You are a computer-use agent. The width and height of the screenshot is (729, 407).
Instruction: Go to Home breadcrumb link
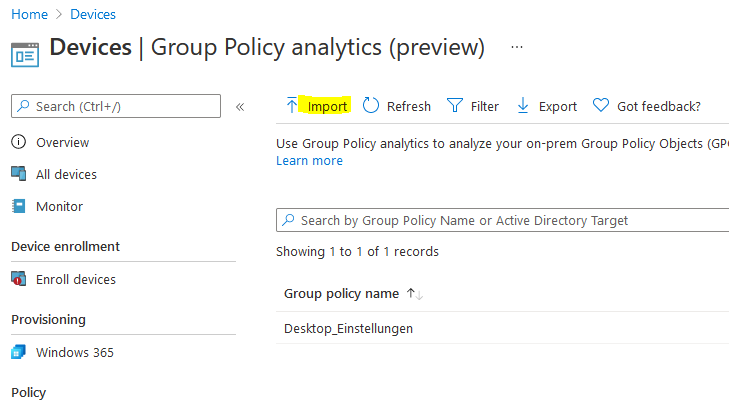pos(29,15)
